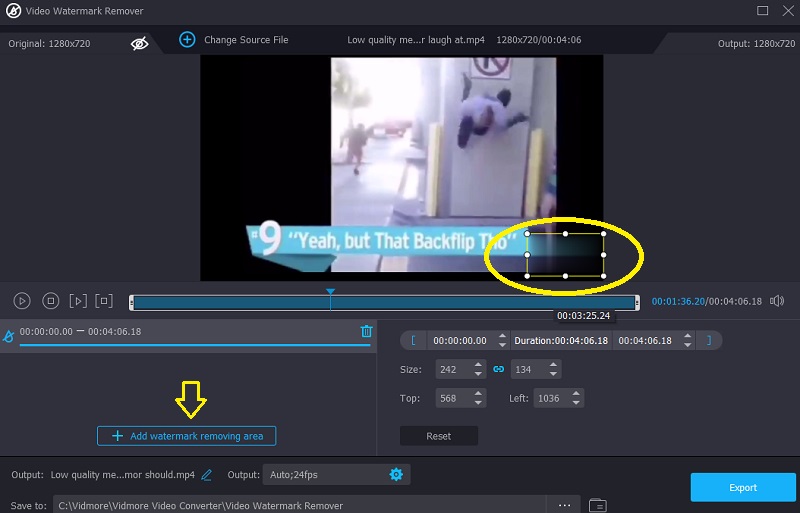
Task: Click the timeline's left trim handle
Action: click(x=131, y=303)
